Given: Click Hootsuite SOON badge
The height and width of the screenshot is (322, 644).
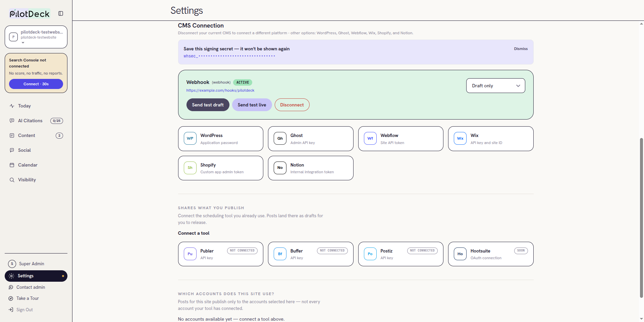Looking at the screenshot, I should 521,250.
